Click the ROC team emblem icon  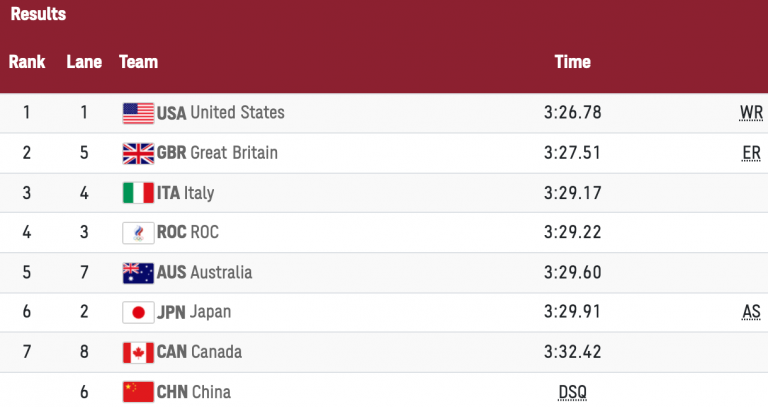[x=138, y=233]
